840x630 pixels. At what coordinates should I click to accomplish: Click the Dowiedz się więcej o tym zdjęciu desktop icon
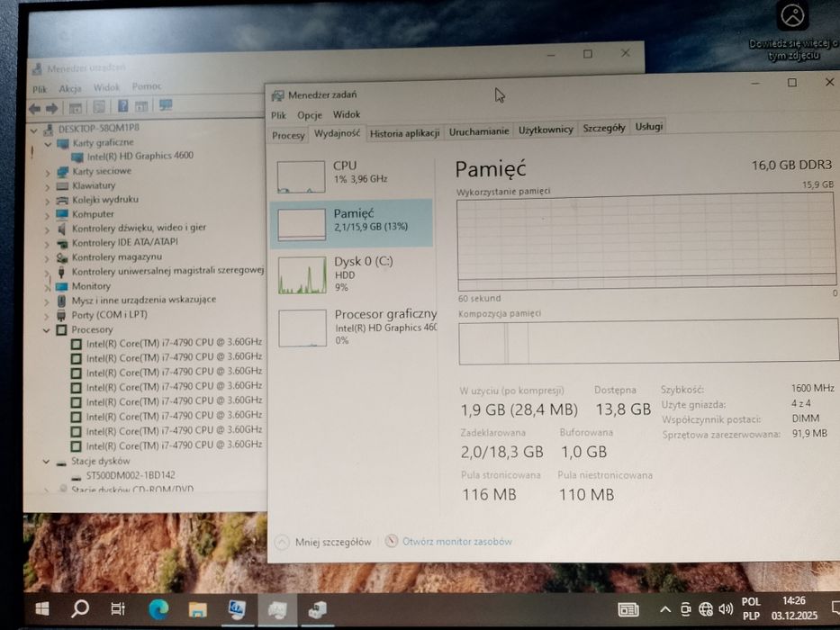click(793, 31)
